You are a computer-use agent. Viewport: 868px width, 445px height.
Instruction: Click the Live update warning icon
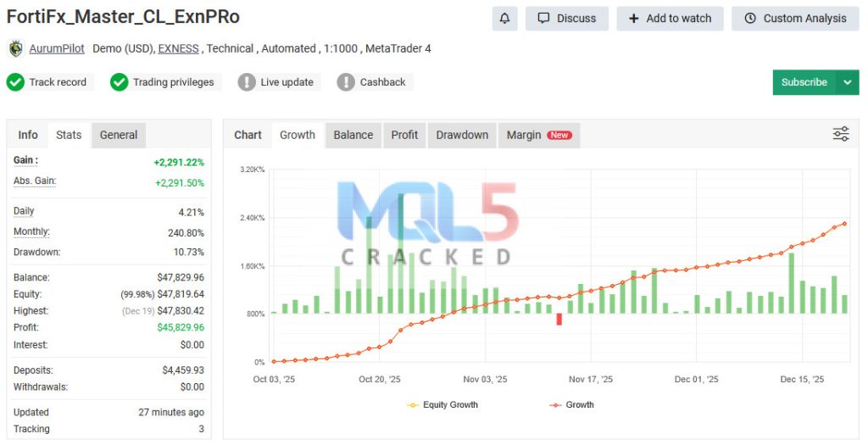pos(247,82)
